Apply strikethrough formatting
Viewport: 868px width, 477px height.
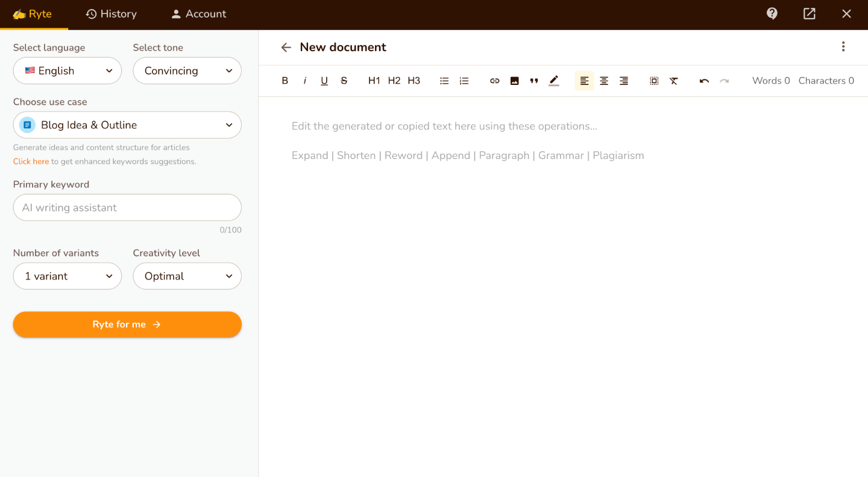[x=344, y=81]
